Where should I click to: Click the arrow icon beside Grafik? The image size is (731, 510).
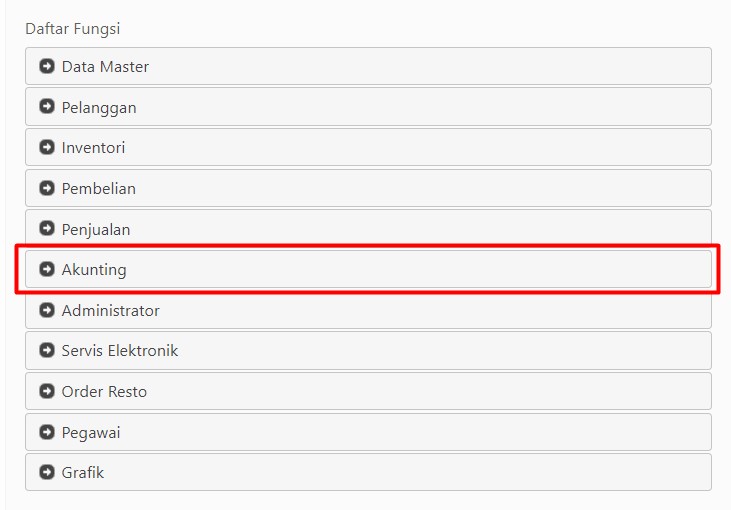(47, 472)
